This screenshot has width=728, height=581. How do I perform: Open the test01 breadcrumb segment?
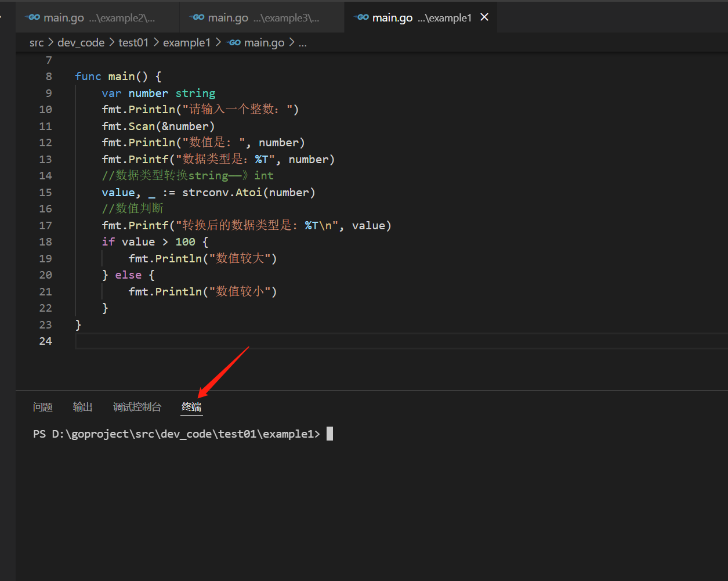133,42
